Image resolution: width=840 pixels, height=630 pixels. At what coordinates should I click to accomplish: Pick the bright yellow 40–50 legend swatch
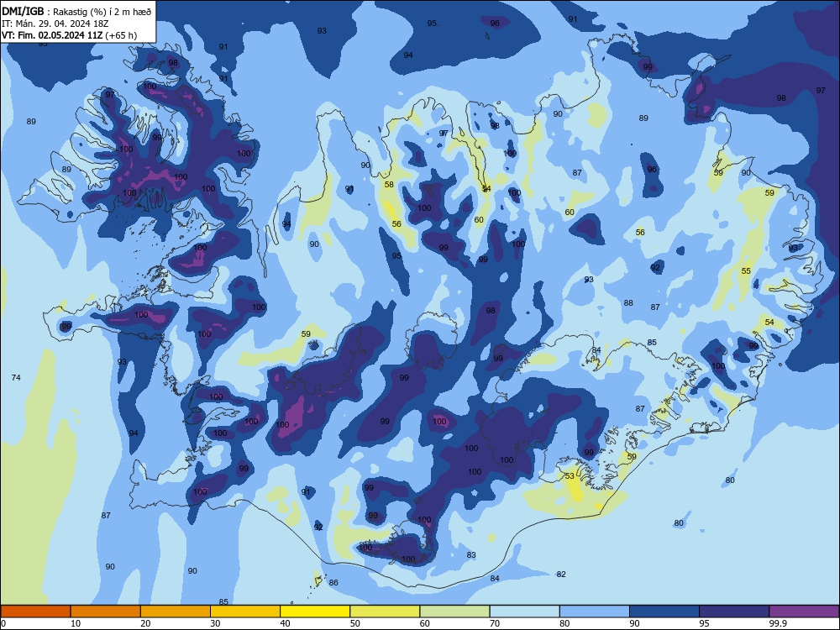coord(315,612)
